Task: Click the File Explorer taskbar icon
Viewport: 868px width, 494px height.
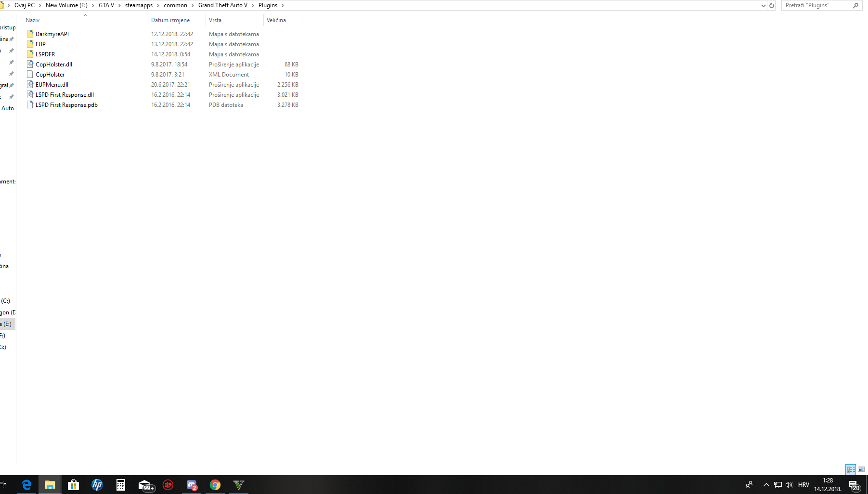Action: [x=50, y=485]
